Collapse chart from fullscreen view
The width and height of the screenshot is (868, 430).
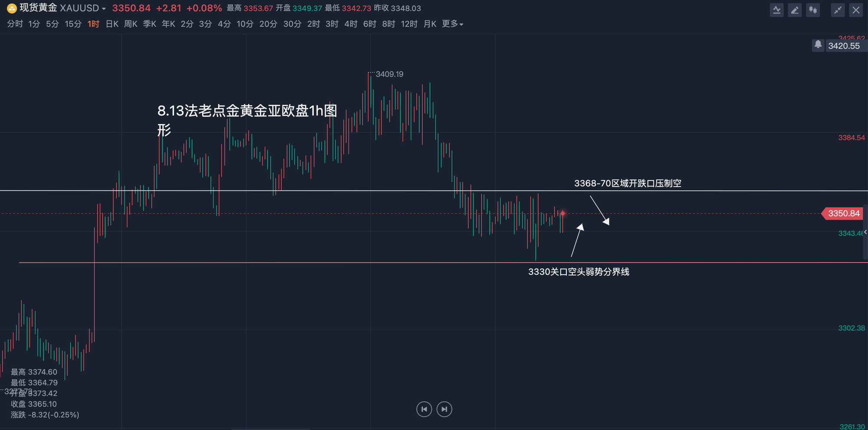(838, 10)
